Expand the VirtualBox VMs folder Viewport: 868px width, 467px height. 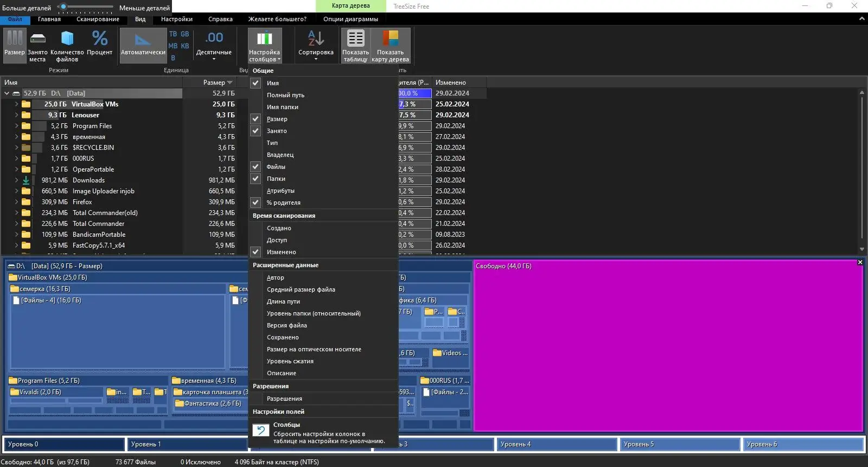[x=16, y=104]
